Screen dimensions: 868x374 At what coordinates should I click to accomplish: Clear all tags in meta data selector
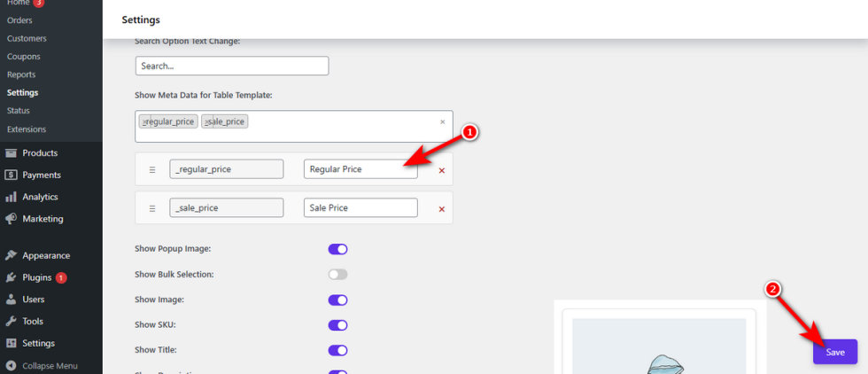click(442, 122)
